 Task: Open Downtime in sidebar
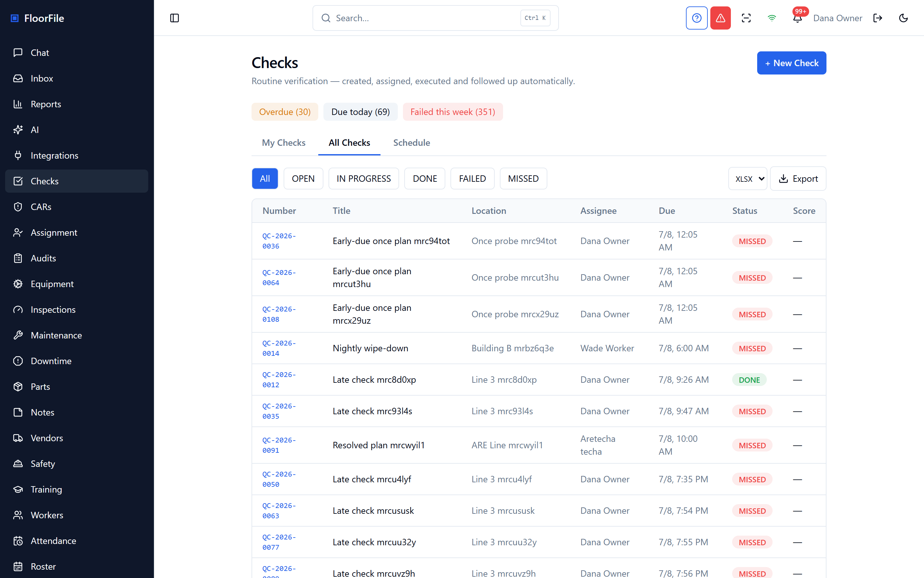76,361
